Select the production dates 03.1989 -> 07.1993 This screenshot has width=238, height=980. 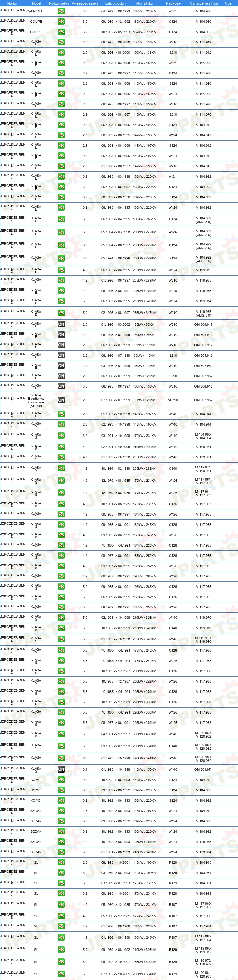coord(116,883)
